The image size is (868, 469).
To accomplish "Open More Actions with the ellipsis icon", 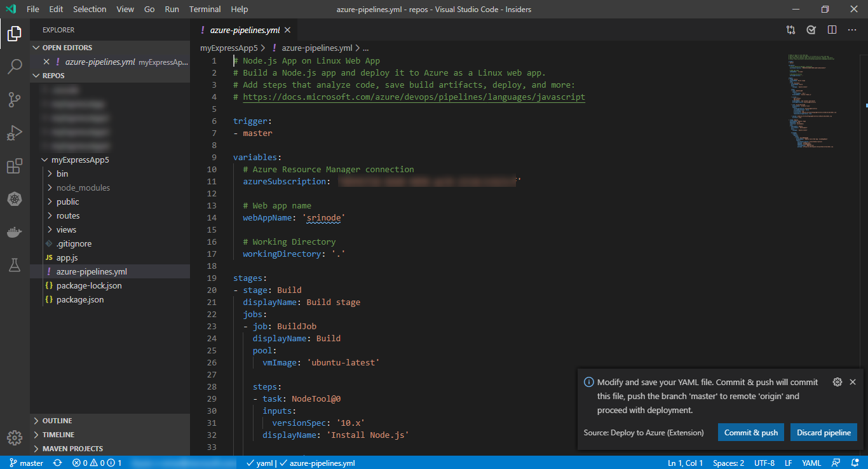I will (x=852, y=29).
